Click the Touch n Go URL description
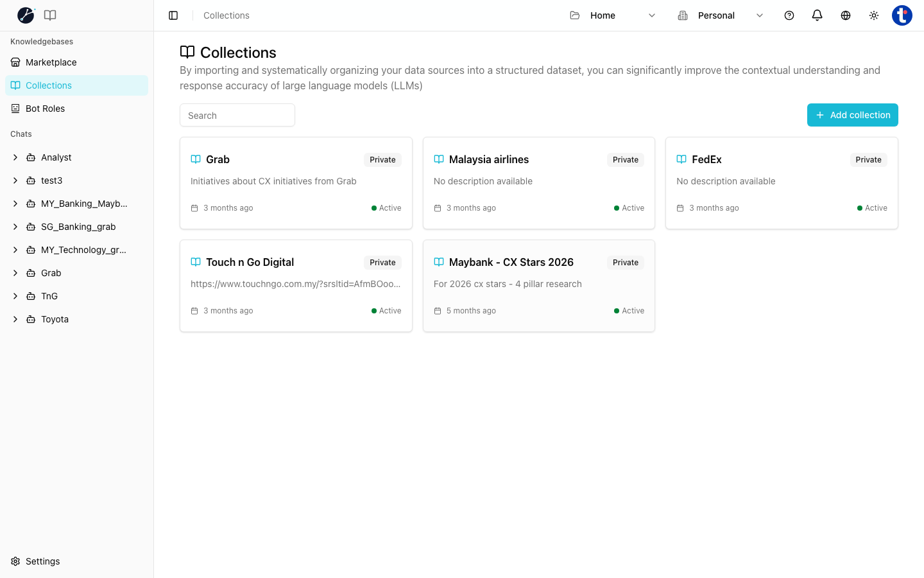This screenshot has height=578, width=924. click(296, 284)
